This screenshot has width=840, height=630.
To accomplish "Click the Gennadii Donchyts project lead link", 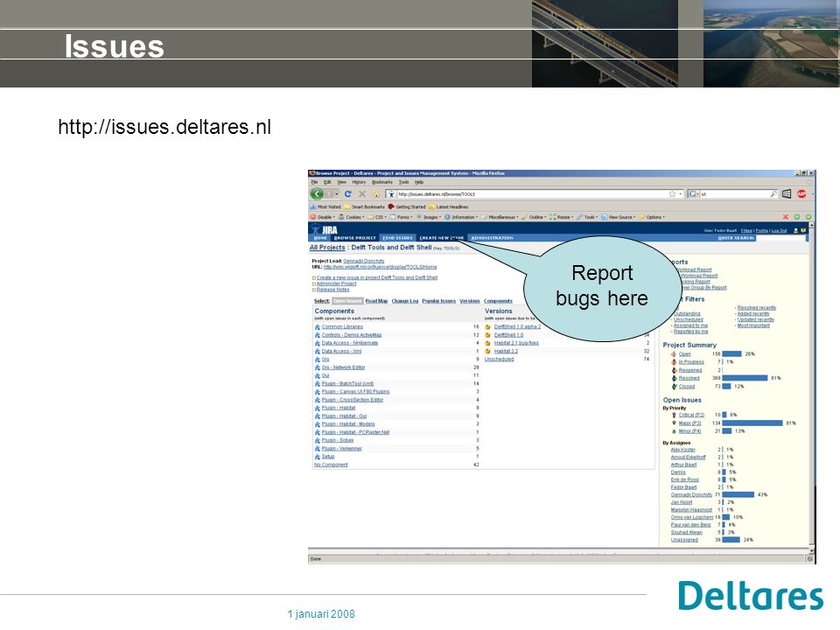I will [364, 262].
